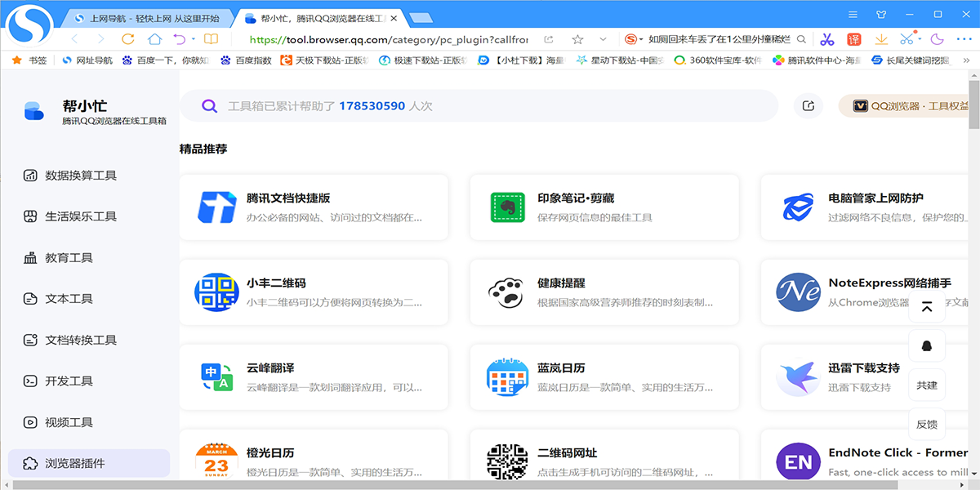This screenshot has height=490, width=980.
Task: Click the QQ contact icon on the right
Action: click(x=927, y=345)
